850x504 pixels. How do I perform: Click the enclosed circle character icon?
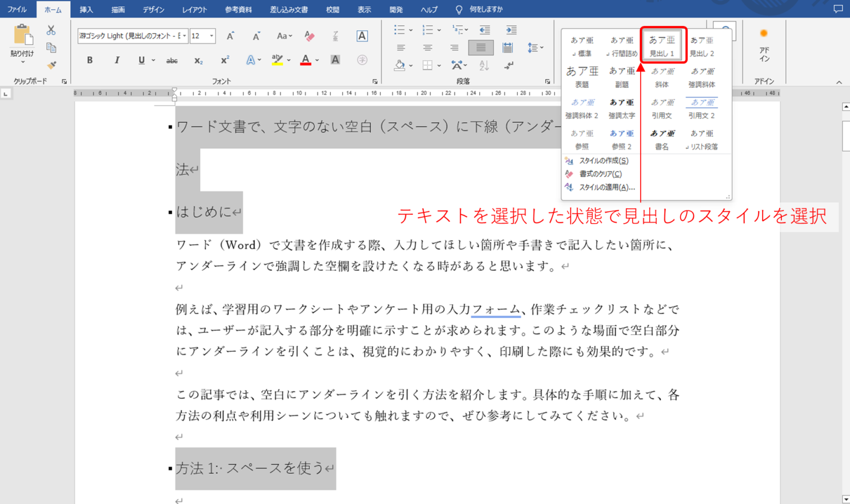[362, 60]
